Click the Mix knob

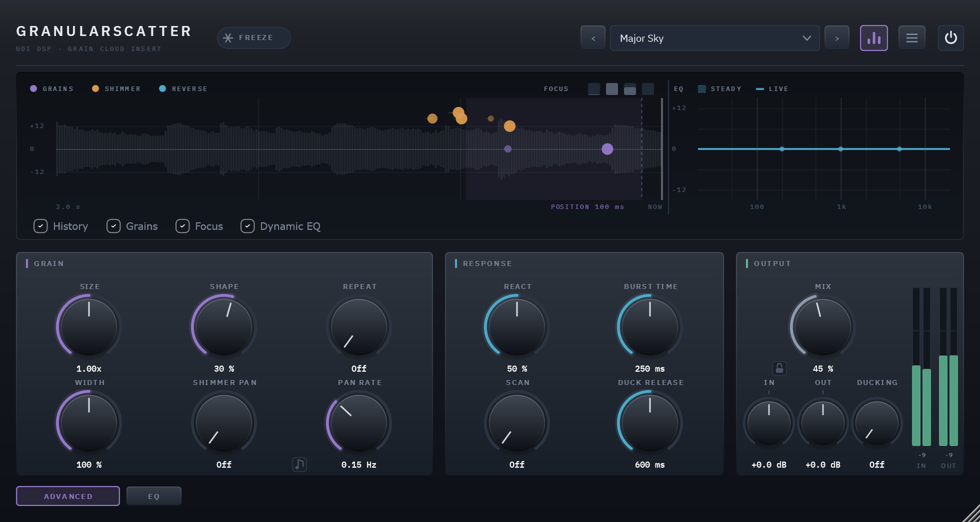coord(823,327)
